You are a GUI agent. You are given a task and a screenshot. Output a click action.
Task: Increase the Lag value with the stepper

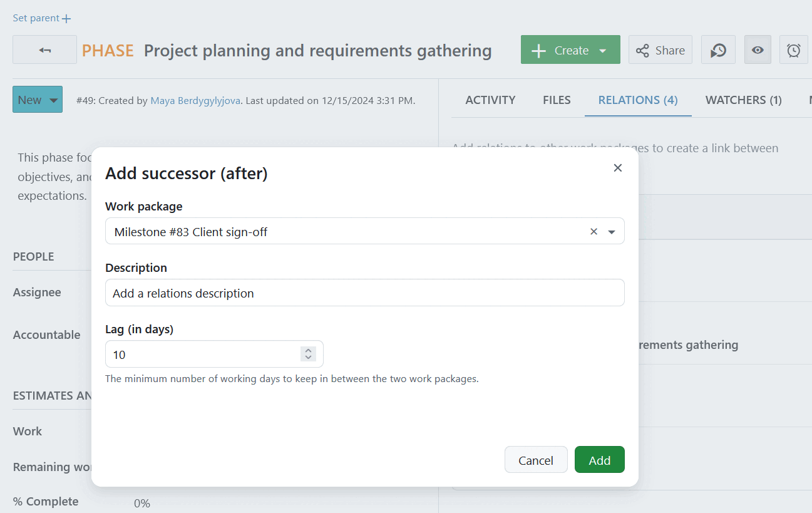pyautogui.click(x=307, y=350)
